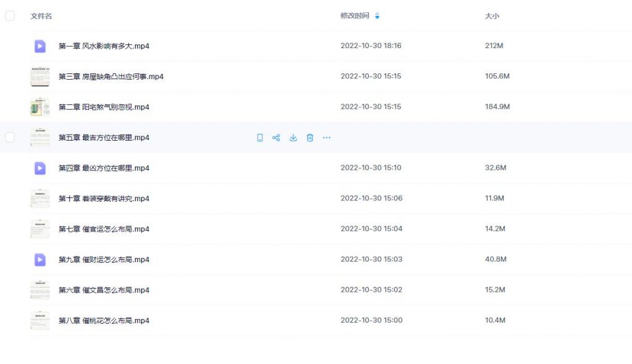Click thumbnail of 第七章 催官运怎么布局.mp4
Screen dimensions: 632x364
point(39,229)
